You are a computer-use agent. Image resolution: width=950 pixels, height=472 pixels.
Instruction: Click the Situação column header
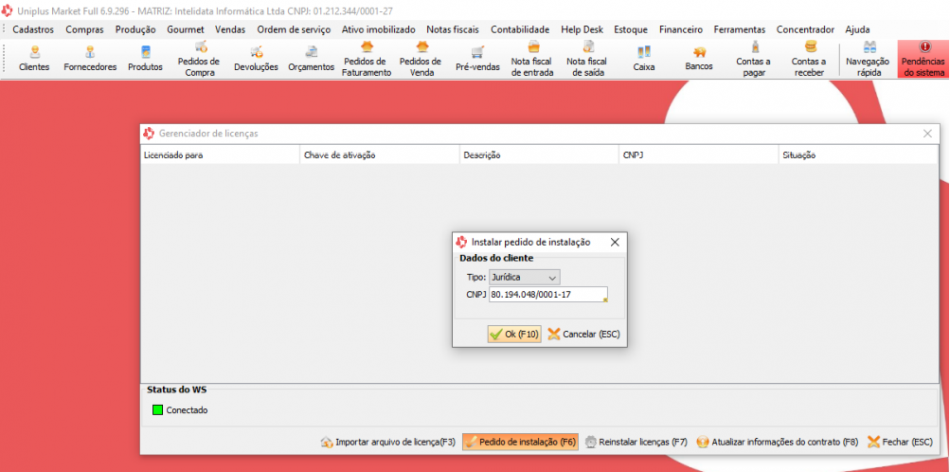pos(859,155)
